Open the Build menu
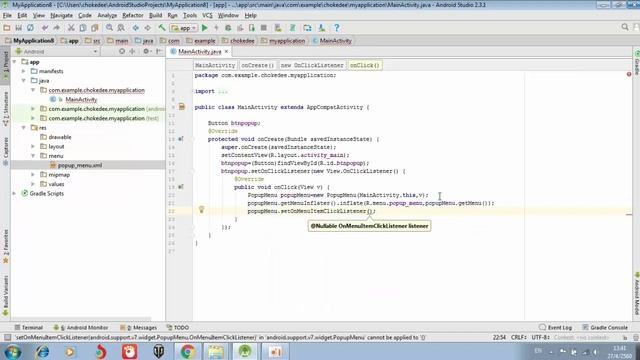Image resolution: width=640 pixels, height=360 pixels. [x=156, y=16]
